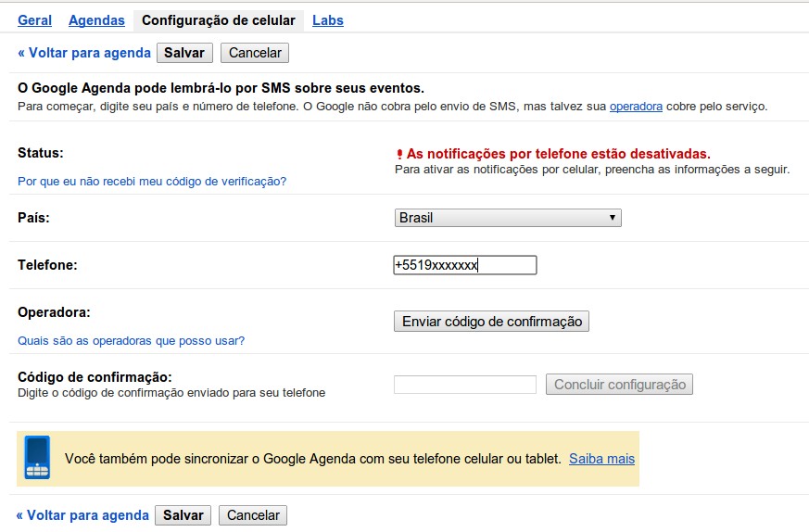Viewport: 809px width, 532px height.
Task: Open verification code help link
Action: point(152,182)
